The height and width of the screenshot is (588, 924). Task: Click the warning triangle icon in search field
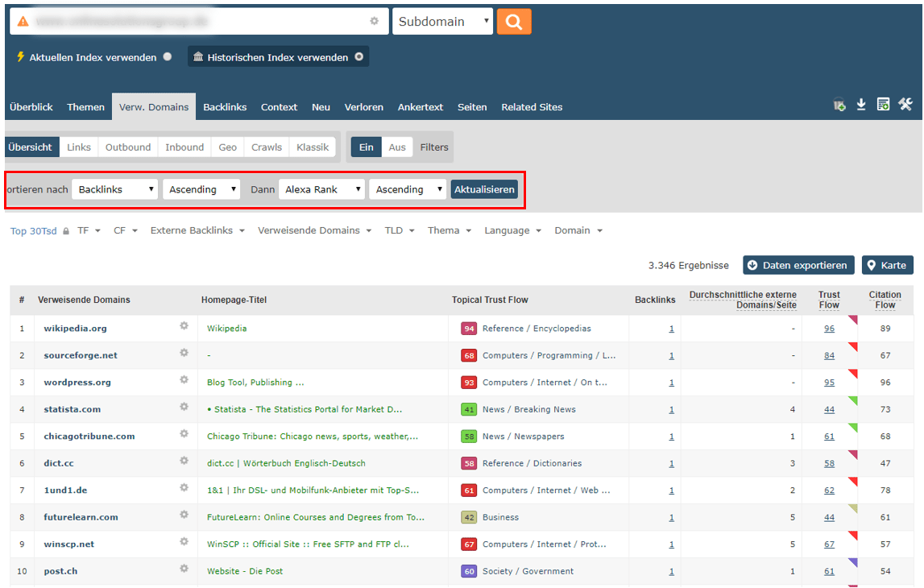tap(23, 22)
